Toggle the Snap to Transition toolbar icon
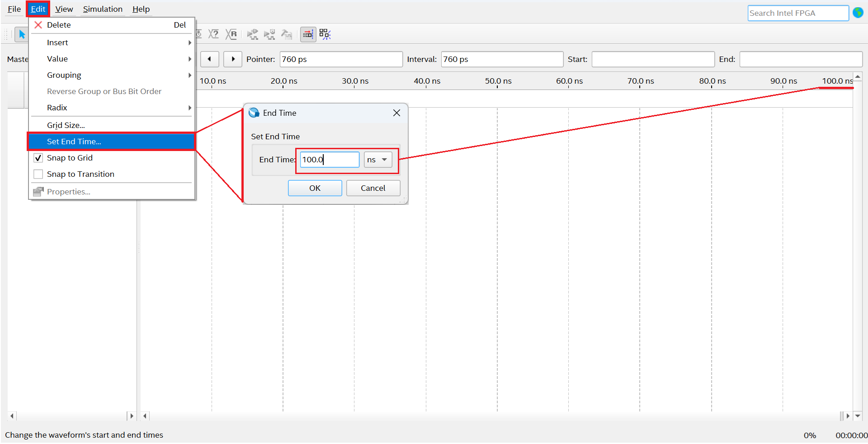The width and height of the screenshot is (868, 444). point(325,34)
